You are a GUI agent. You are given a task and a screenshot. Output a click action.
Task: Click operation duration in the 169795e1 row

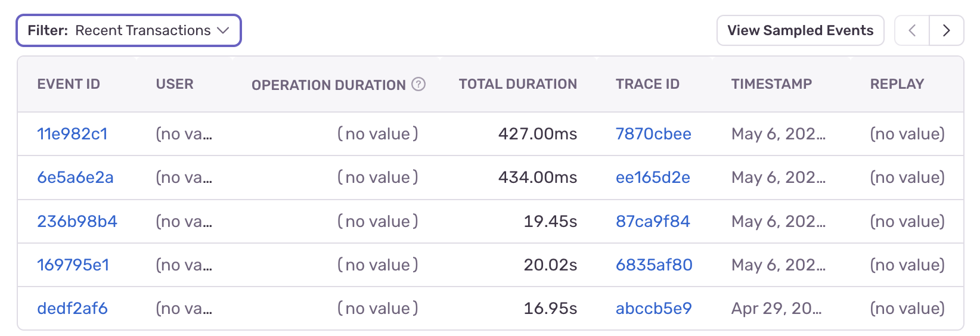click(378, 265)
